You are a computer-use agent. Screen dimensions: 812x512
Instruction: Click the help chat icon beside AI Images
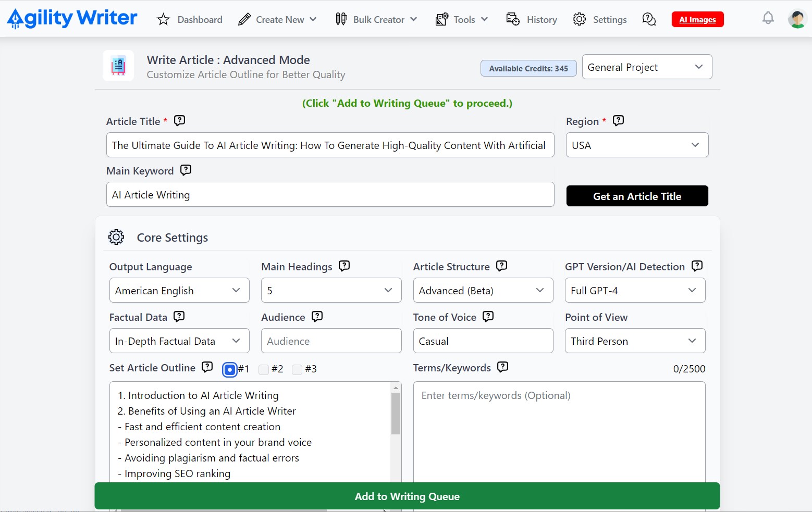(x=648, y=19)
